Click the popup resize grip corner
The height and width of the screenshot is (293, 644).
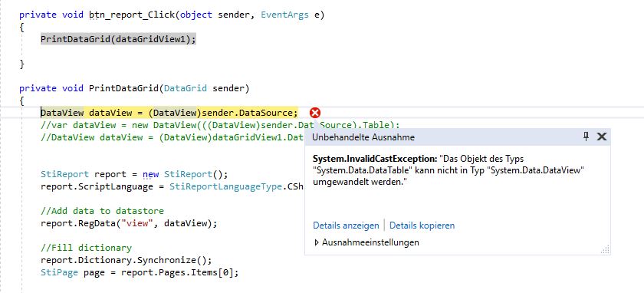[605, 249]
